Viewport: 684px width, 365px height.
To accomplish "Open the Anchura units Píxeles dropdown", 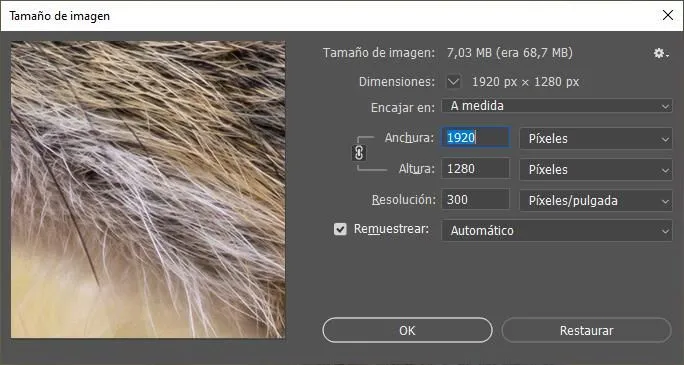I will [596, 139].
